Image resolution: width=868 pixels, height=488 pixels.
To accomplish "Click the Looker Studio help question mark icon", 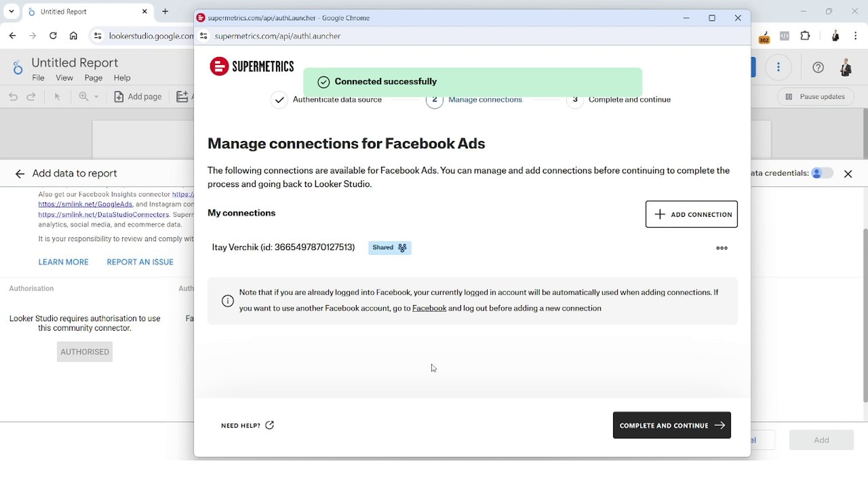I will tap(818, 67).
